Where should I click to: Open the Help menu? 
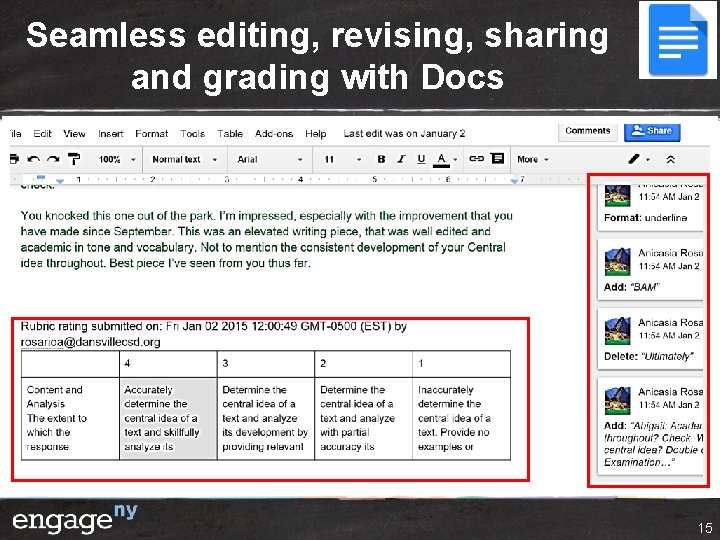point(315,134)
